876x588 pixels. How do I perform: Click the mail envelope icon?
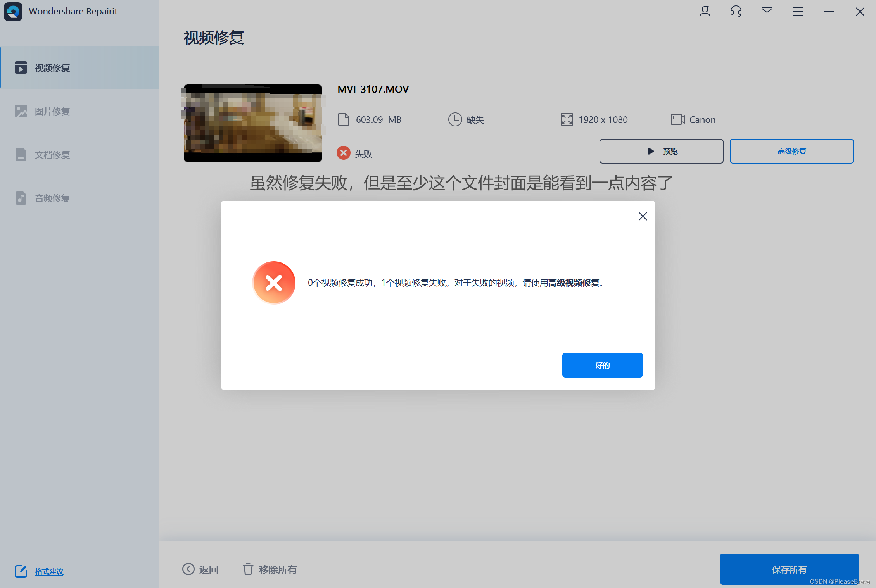pyautogui.click(x=767, y=12)
